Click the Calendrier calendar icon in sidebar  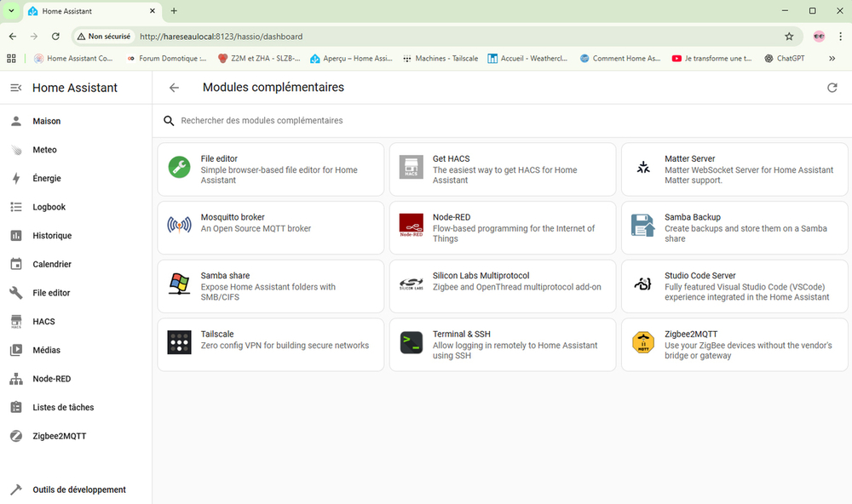16,264
